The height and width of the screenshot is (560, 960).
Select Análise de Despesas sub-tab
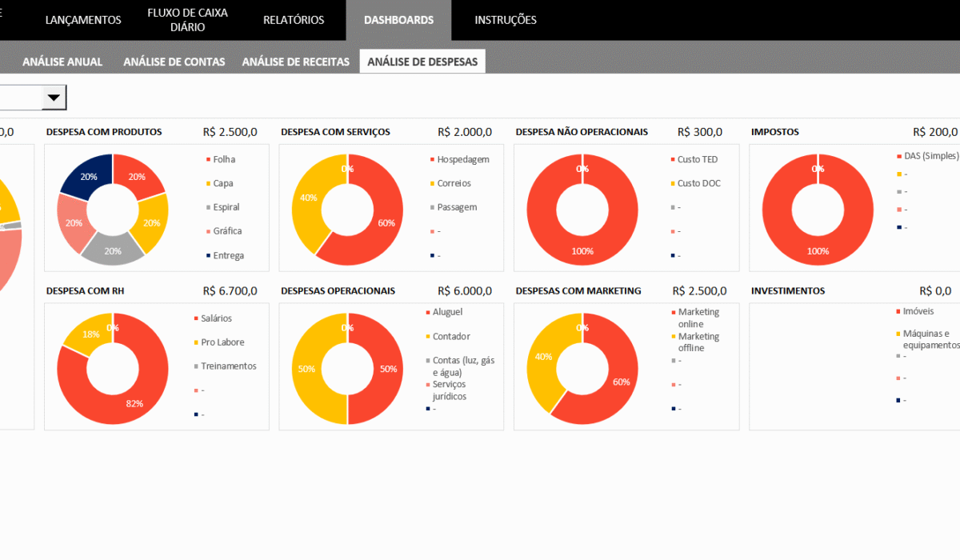[422, 62]
